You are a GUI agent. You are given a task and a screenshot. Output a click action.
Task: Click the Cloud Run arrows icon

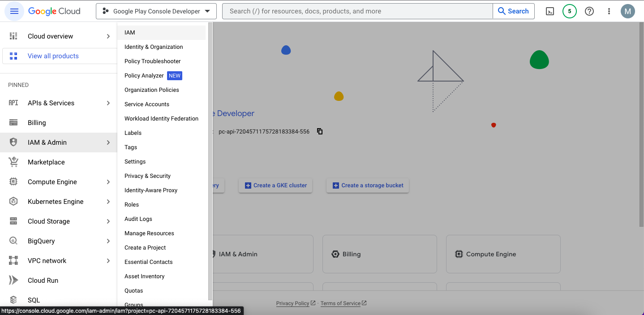point(13,280)
